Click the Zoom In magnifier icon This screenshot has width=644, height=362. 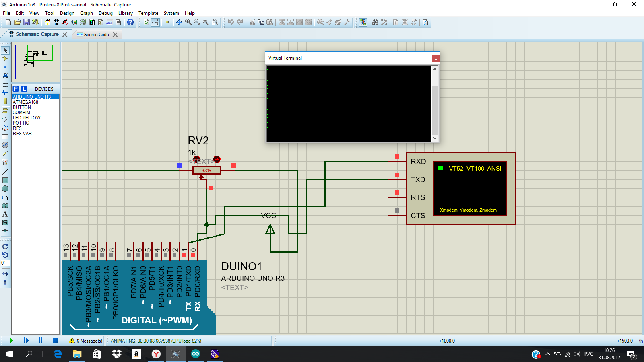click(x=188, y=22)
